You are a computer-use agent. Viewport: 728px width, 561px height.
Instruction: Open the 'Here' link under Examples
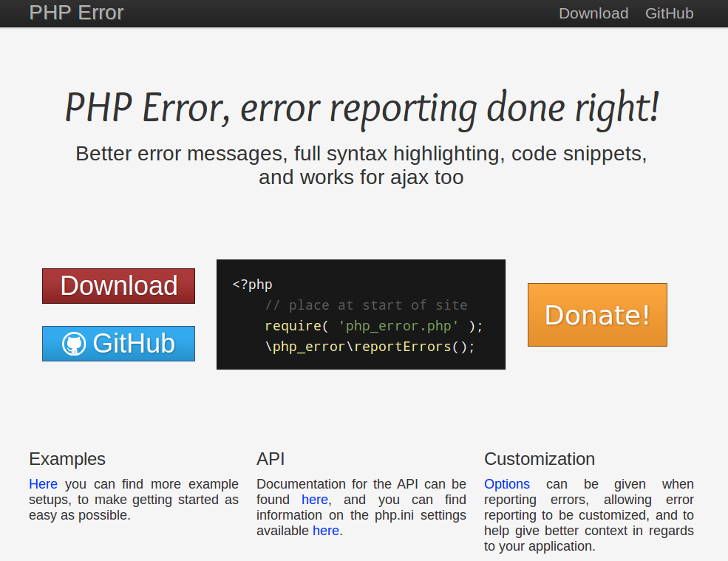[x=43, y=484]
